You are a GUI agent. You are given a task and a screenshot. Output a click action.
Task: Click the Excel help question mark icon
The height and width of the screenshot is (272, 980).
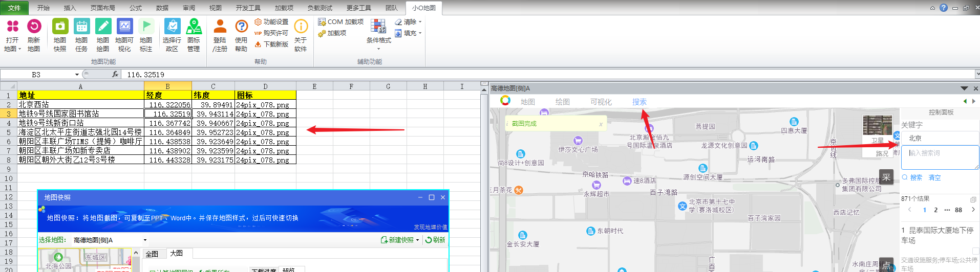click(x=944, y=8)
